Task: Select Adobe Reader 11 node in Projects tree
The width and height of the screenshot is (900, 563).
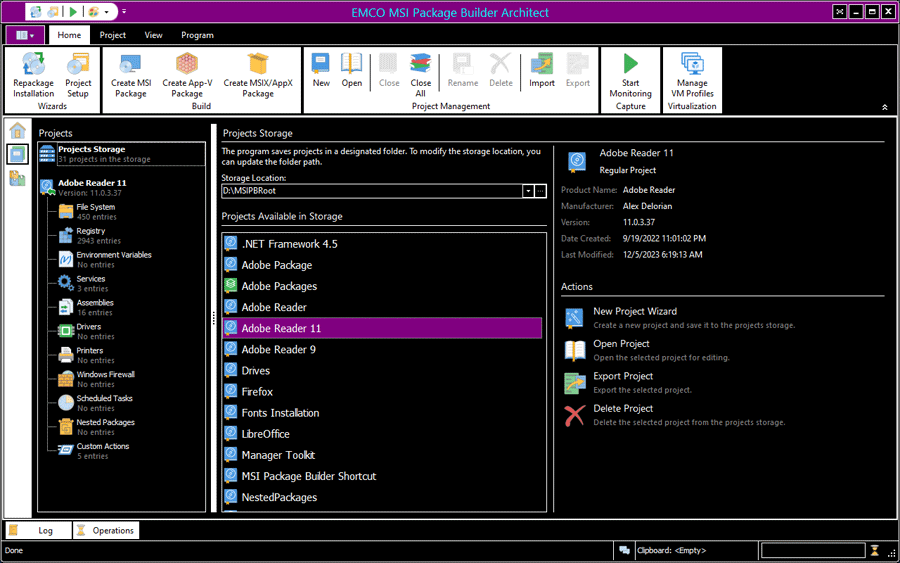Action: 92,187
